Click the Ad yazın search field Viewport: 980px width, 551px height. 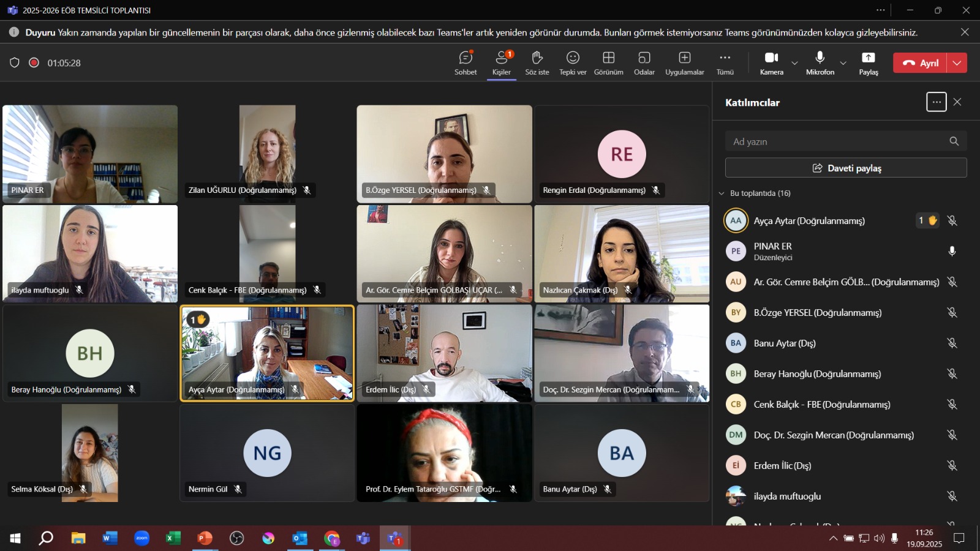pyautogui.click(x=836, y=141)
